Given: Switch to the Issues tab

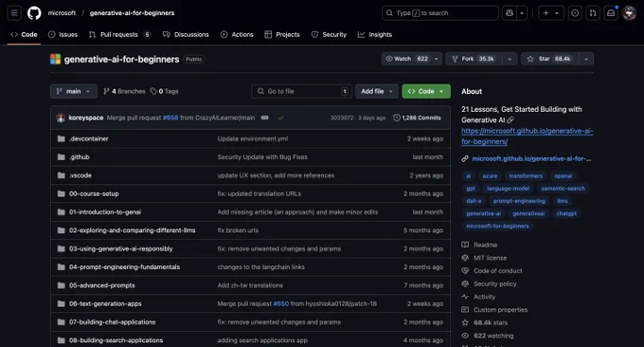Looking at the screenshot, I should 63,34.
